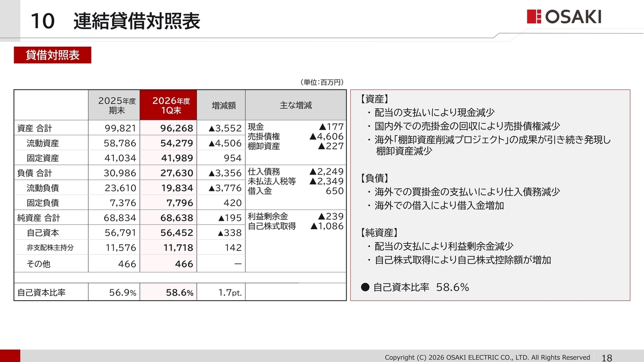Click the change value ▲3,776
This screenshot has width=644, height=362.
(225, 188)
